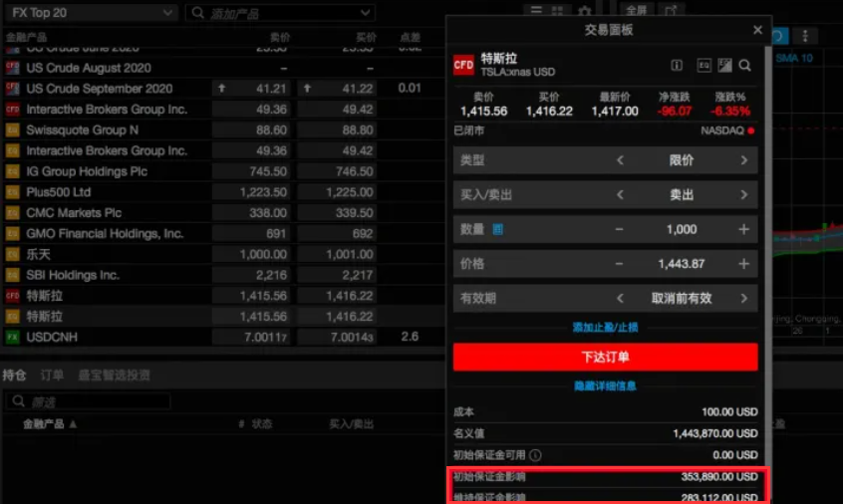The height and width of the screenshot is (504, 843).
Task: Open the quantity calculator icon next to 数量
Action: click(498, 229)
